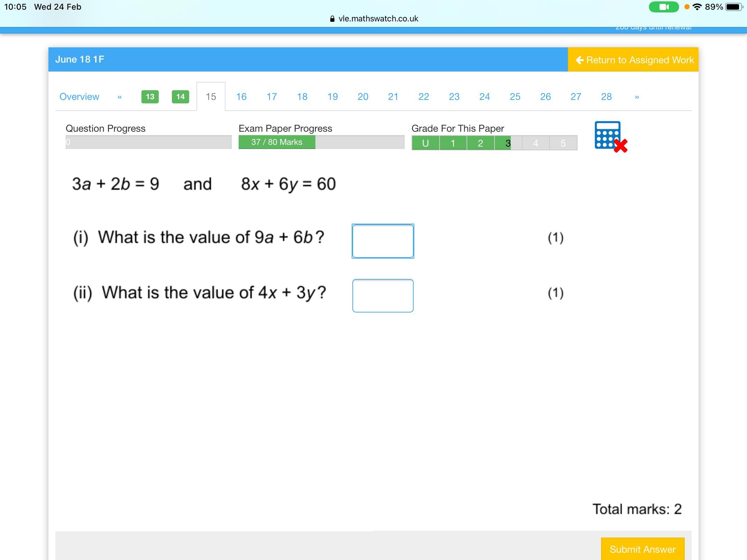Tap the vle.mathswatch.co.uk address bar

(378, 19)
